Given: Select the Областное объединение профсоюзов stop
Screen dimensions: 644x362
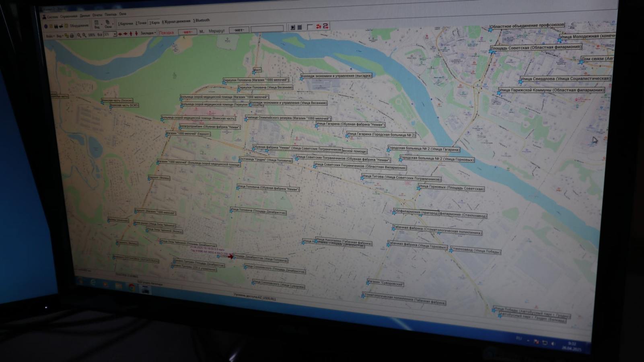Looking at the screenshot, I should pyautogui.click(x=527, y=25).
